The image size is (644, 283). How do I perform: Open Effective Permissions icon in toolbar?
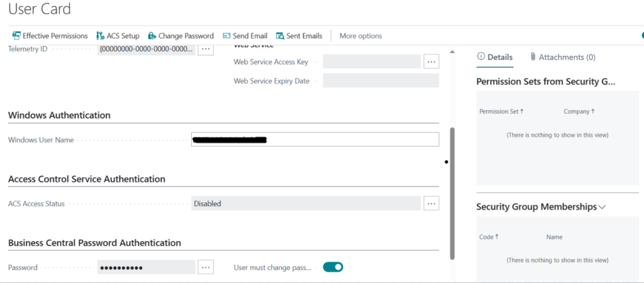point(16,36)
